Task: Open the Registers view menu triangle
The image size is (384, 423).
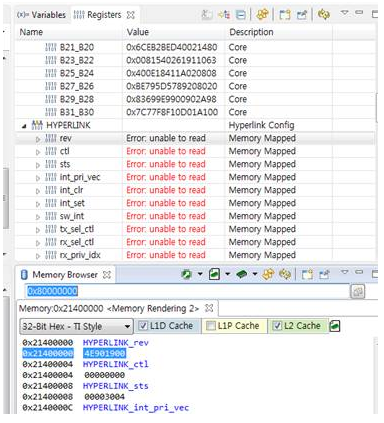Action: [x=344, y=13]
